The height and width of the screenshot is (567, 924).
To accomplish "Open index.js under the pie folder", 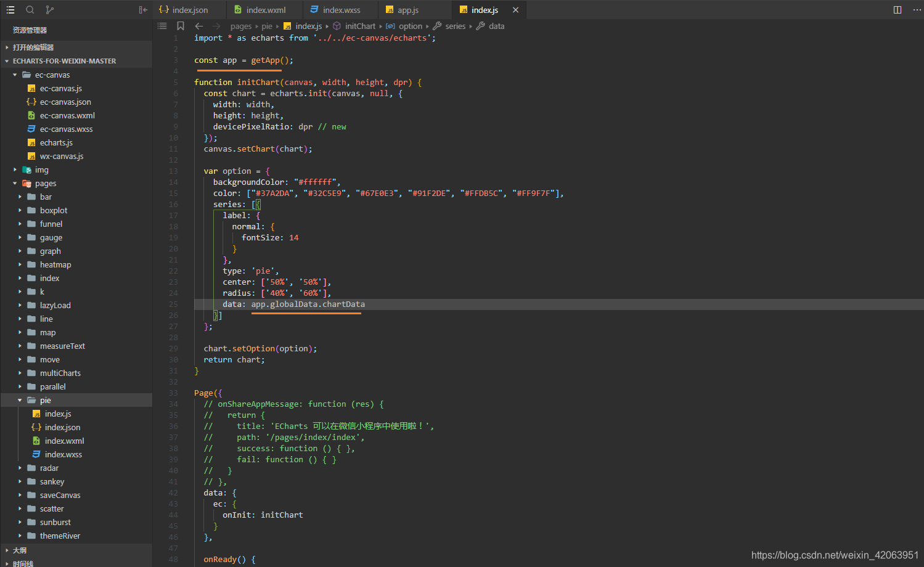I will click(76, 414).
